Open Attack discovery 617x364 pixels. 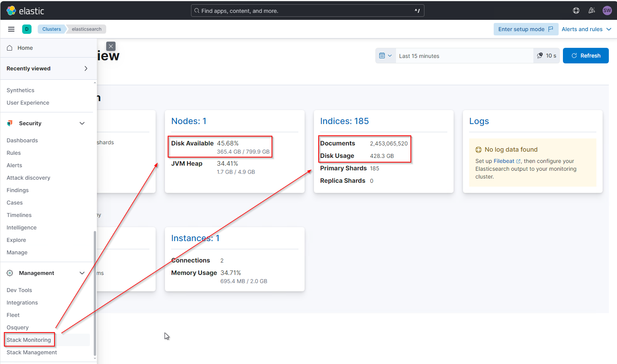(x=28, y=178)
